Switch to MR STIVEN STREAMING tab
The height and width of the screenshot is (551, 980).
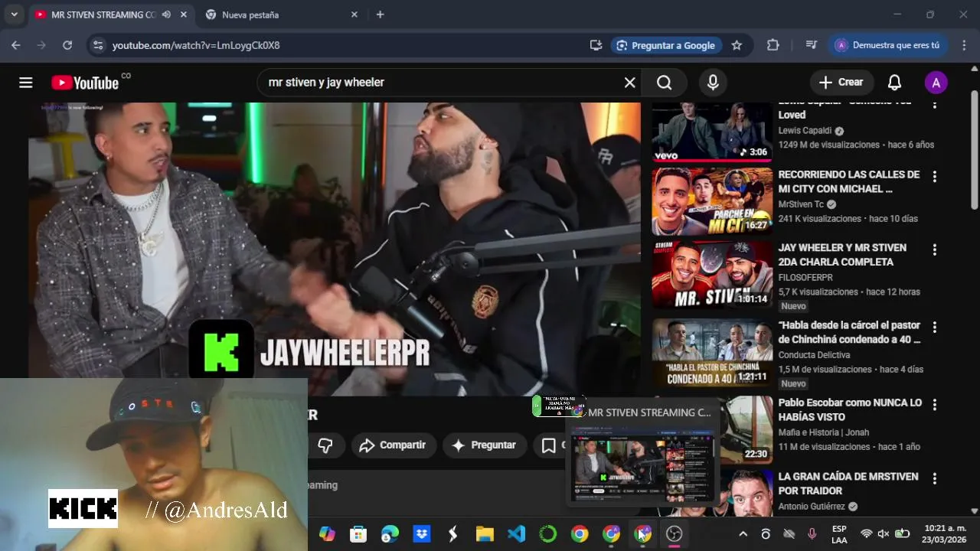point(102,15)
